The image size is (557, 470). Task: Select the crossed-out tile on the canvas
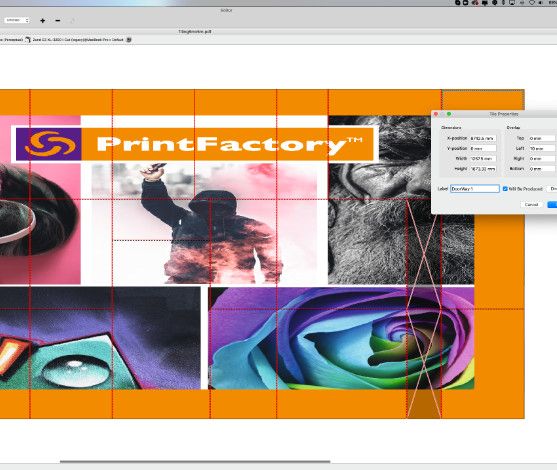(x=424, y=308)
